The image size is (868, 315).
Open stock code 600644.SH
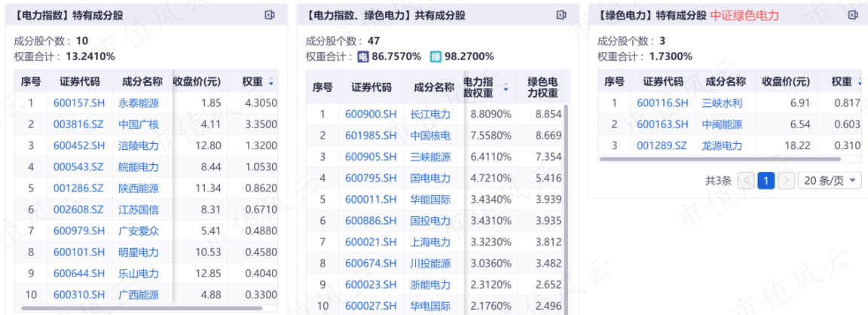[79, 274]
